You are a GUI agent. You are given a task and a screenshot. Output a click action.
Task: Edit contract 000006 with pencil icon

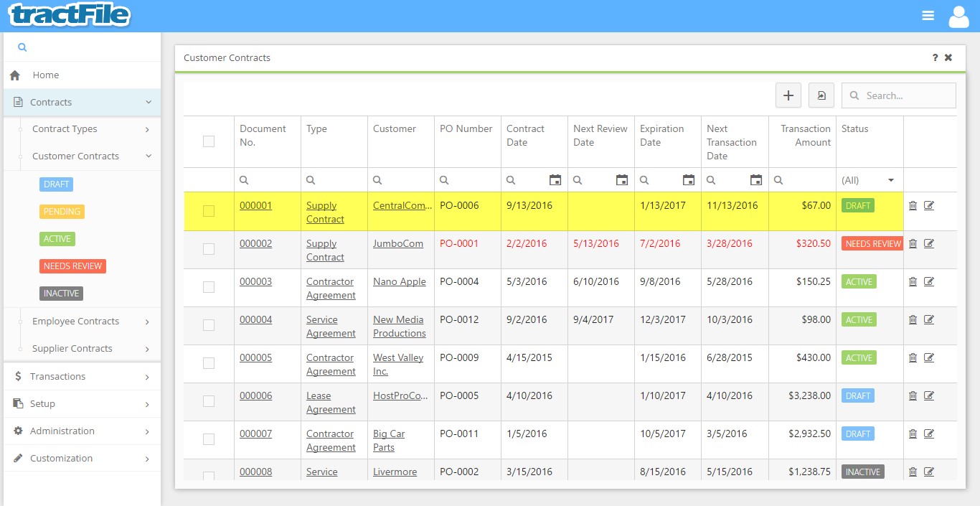click(929, 395)
